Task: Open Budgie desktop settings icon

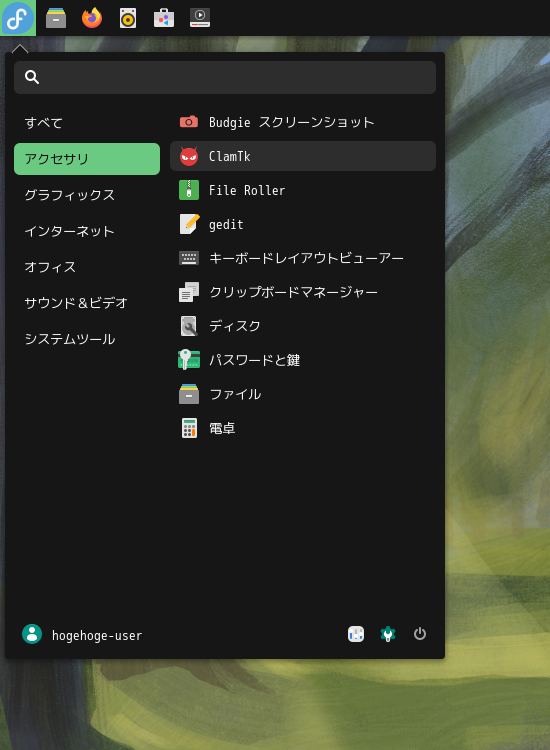Action: [x=356, y=634]
